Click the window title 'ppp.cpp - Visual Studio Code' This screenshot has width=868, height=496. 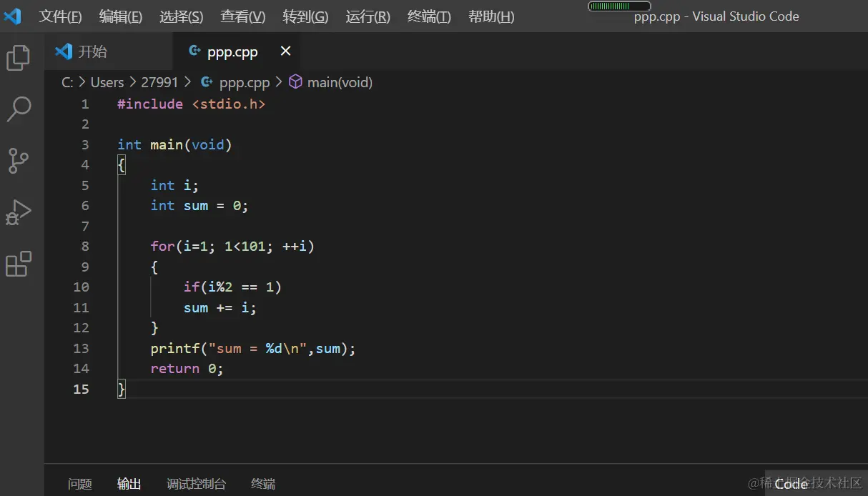[x=716, y=16]
